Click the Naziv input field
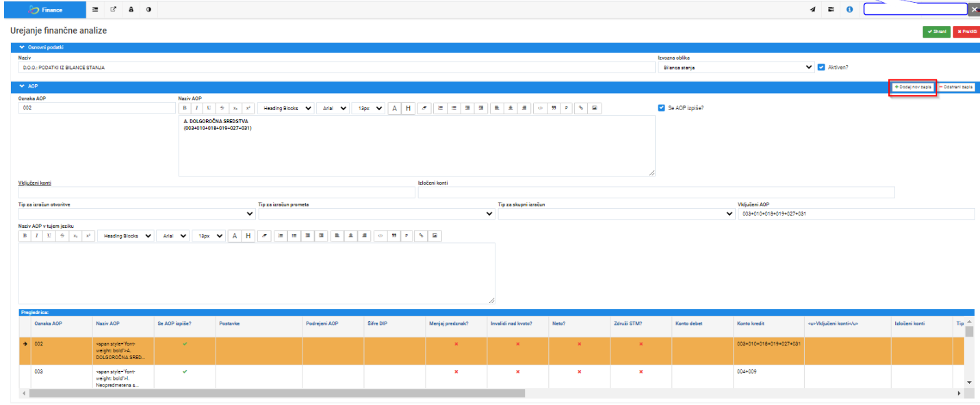Screen dimensions: 980x405 point(336,68)
